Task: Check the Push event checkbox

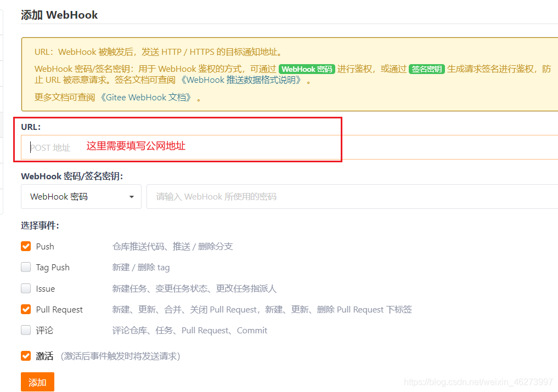Action: (x=26, y=246)
